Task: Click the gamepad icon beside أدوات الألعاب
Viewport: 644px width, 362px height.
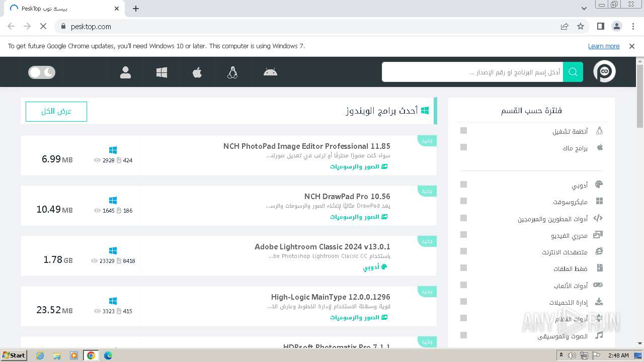Action: point(598,285)
